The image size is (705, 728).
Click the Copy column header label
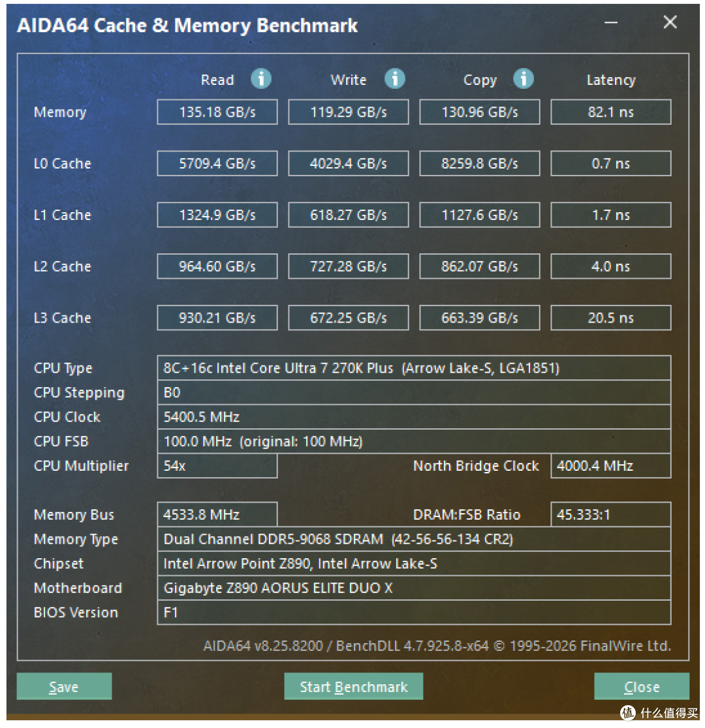click(x=480, y=80)
